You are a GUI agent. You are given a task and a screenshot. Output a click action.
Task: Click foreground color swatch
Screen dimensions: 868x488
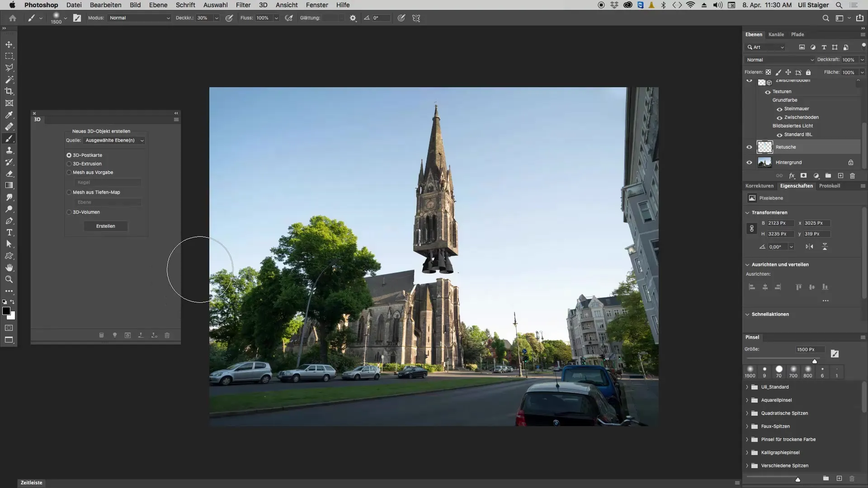click(6, 311)
